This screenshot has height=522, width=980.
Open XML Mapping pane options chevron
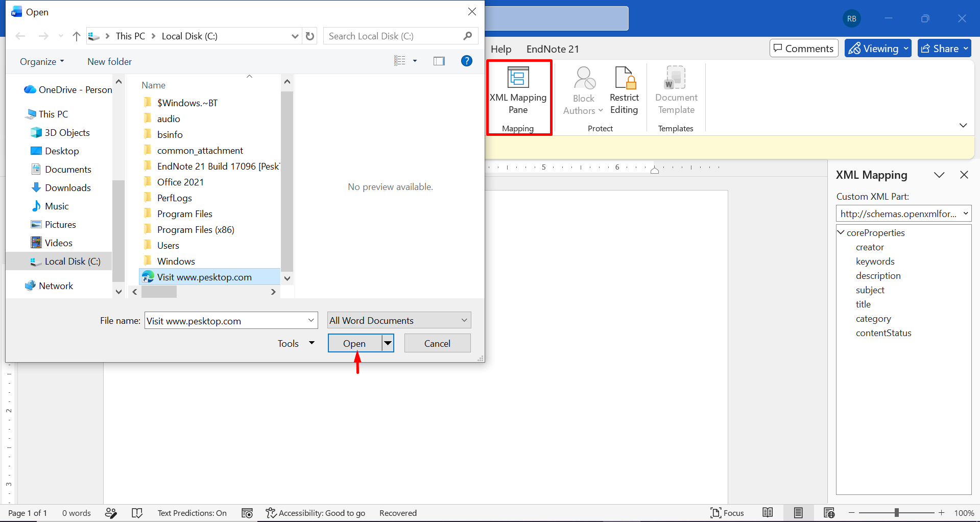[939, 175]
